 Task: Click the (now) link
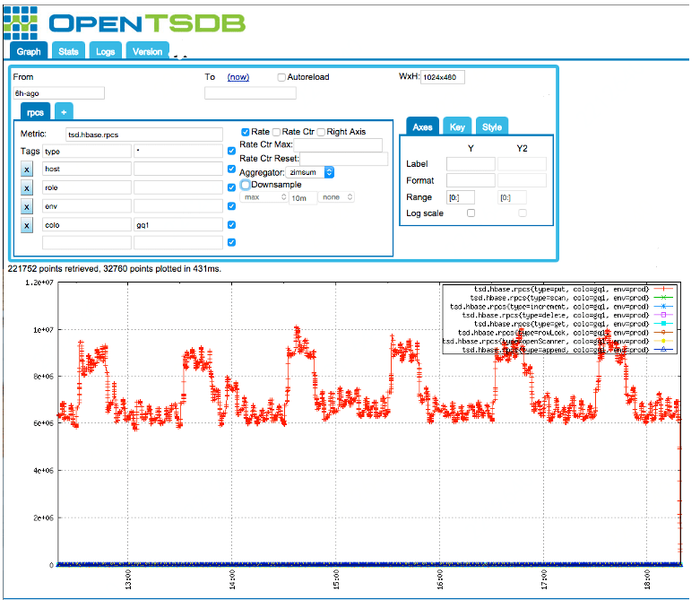[x=238, y=77]
